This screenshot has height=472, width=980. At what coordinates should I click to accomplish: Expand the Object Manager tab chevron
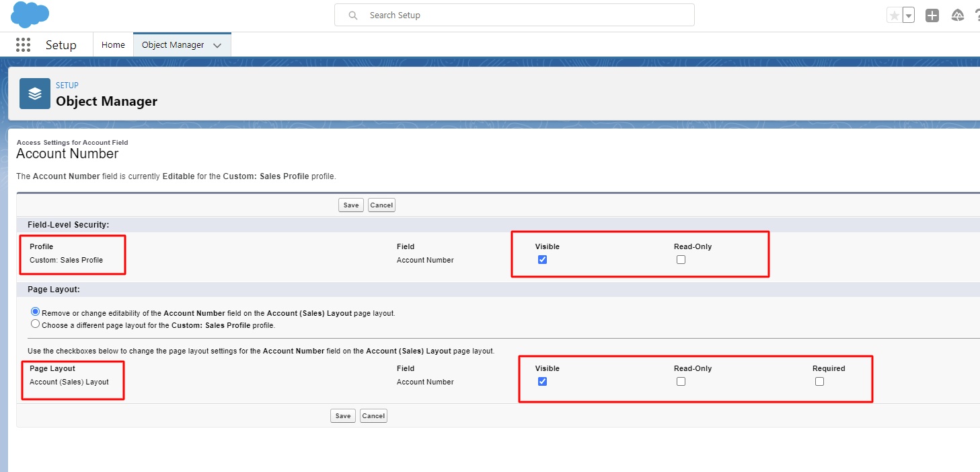pos(217,46)
